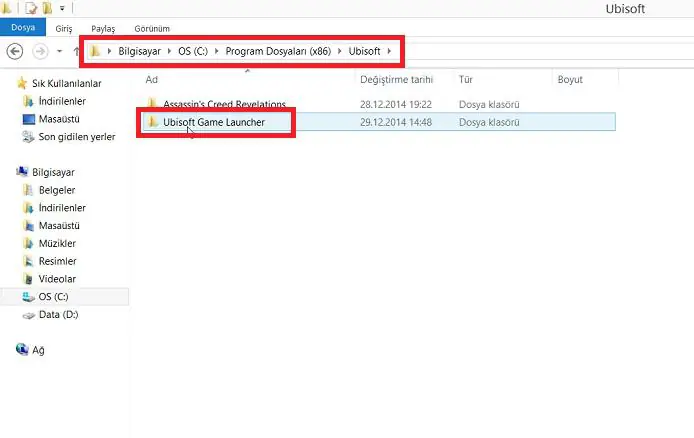Select Data (D:) drive in navigation pane
Viewport: 694px width, 438px height.
58,315
